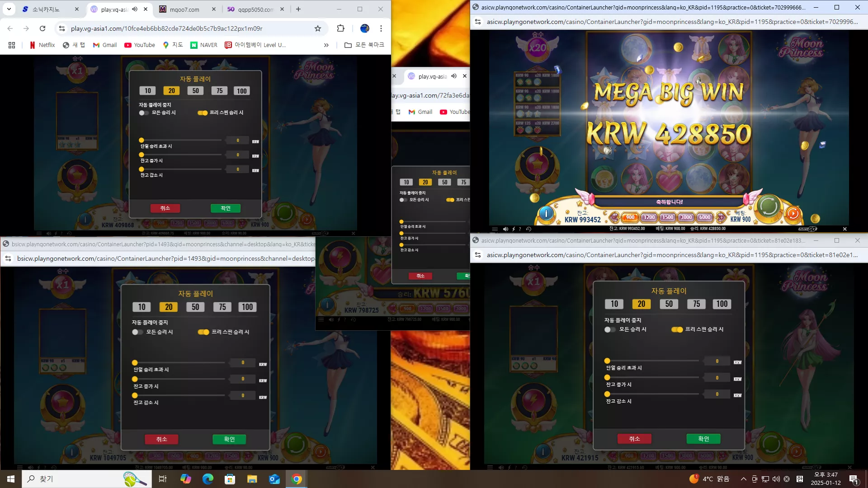Screen dimensions: 868x488
Task: Open a new tab with the plus button
Action: 298,9
